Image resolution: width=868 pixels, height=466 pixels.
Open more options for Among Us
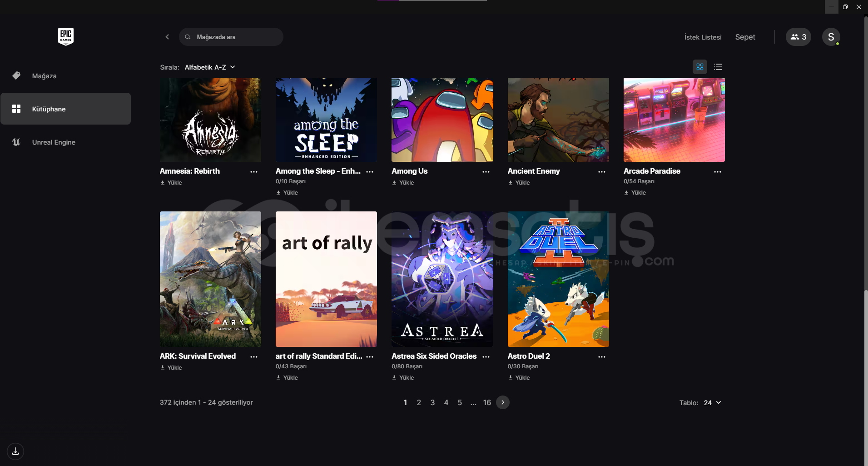coord(486,172)
